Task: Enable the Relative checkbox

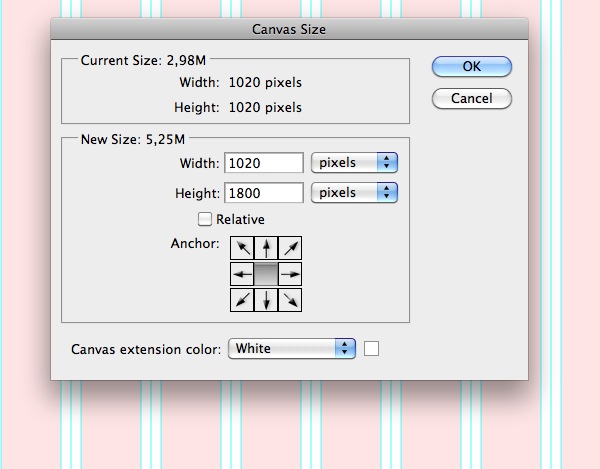Action: click(206, 219)
